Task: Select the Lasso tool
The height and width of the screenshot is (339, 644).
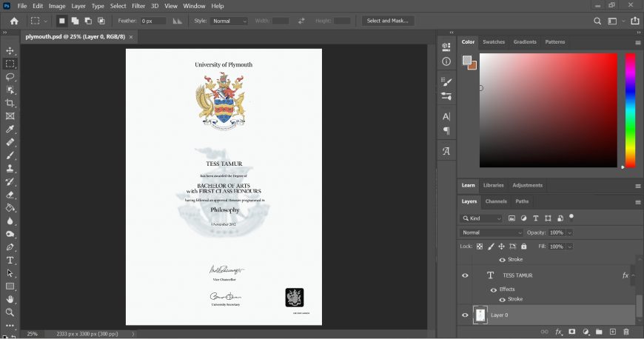Action: 10,77
